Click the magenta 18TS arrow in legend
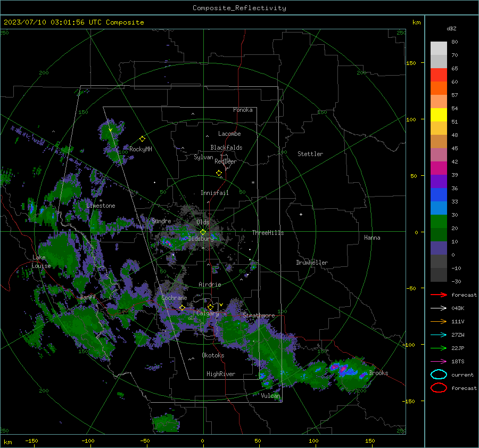479x448 pixels. [439, 362]
